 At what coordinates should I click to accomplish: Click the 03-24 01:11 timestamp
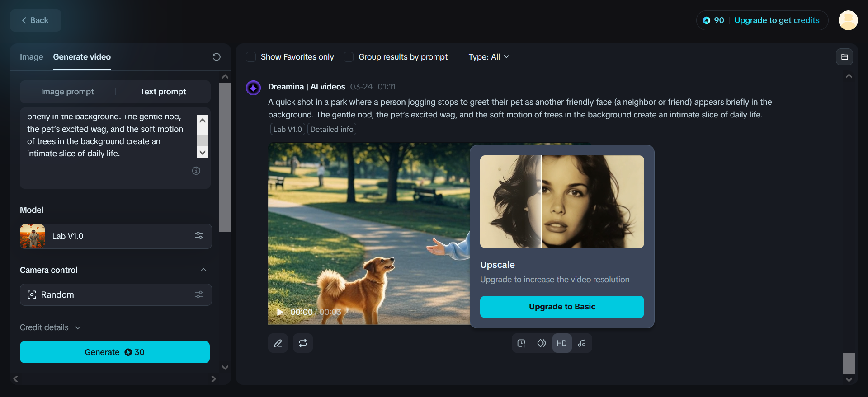373,87
